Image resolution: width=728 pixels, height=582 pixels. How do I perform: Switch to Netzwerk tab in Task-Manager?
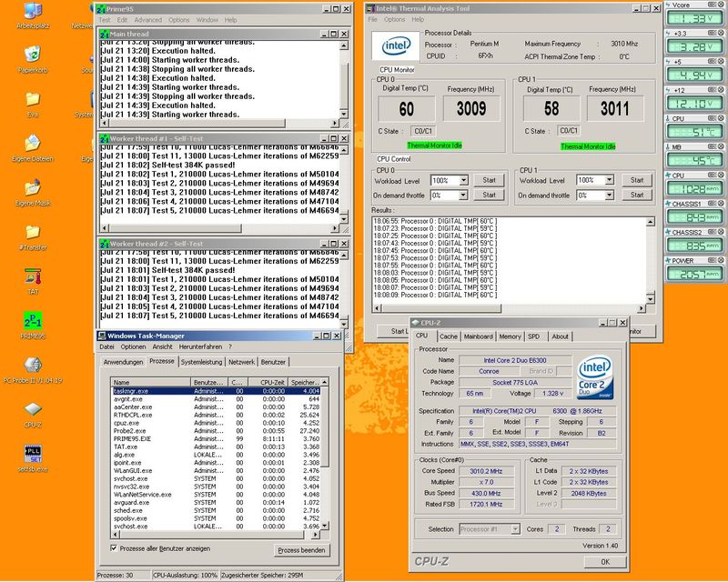point(241,362)
